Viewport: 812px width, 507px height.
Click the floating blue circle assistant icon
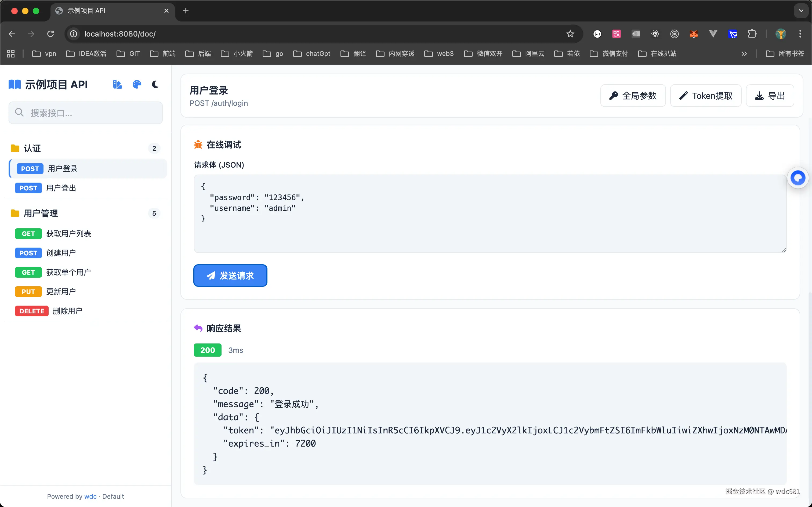pyautogui.click(x=798, y=178)
